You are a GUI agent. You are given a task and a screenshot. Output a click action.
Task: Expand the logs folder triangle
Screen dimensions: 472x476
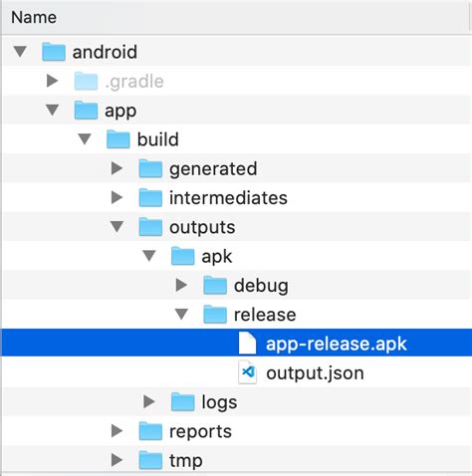pos(149,401)
